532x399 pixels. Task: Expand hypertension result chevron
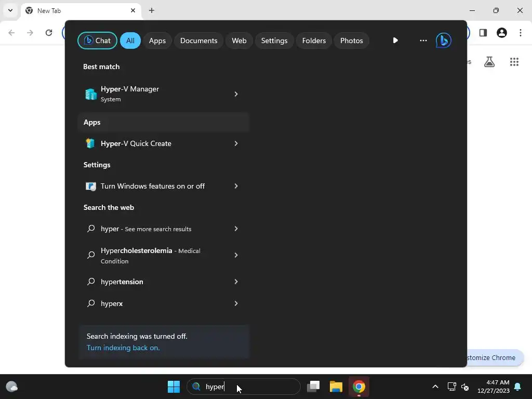[236, 282]
